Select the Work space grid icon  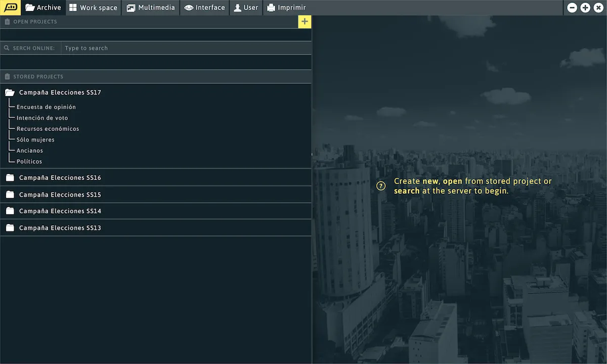point(72,7)
